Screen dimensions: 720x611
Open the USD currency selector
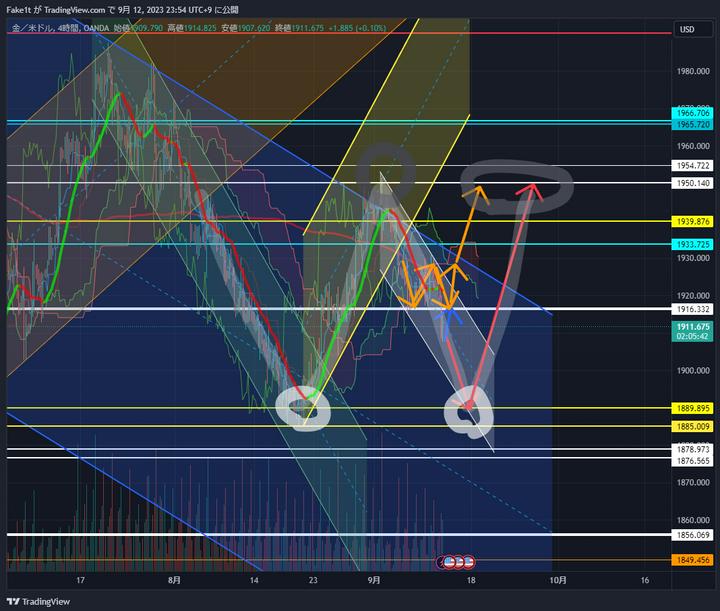[x=687, y=29]
